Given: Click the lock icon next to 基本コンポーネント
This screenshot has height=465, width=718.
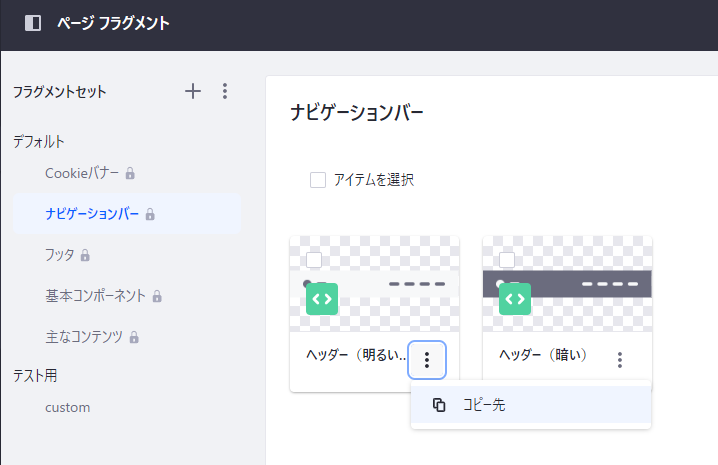Looking at the screenshot, I should pyautogui.click(x=157, y=296).
